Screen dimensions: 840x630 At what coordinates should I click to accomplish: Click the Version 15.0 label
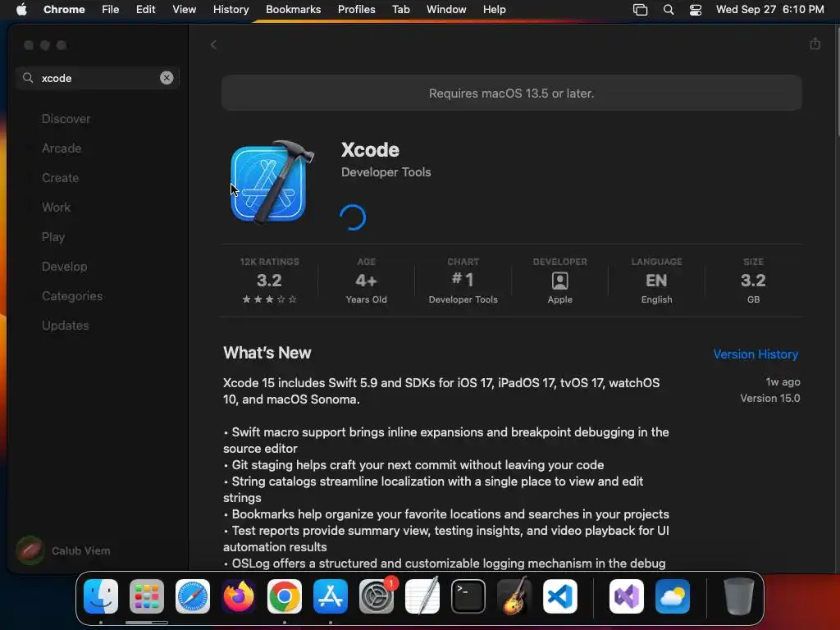pyautogui.click(x=769, y=398)
